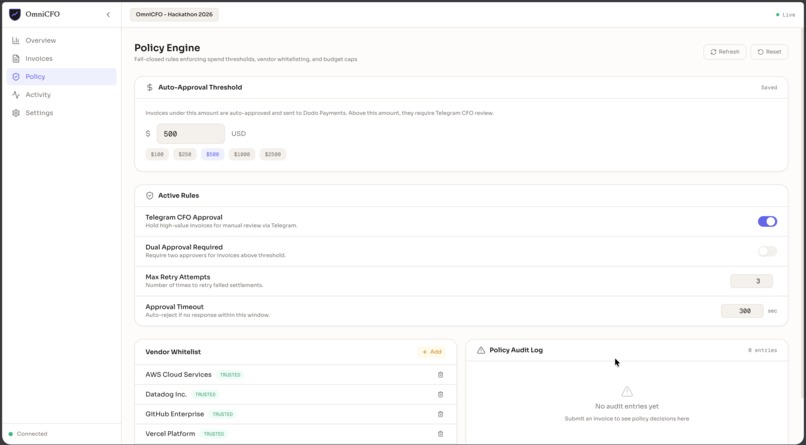Click the Refresh button
Screen dimensions: 806x445
click(x=724, y=52)
